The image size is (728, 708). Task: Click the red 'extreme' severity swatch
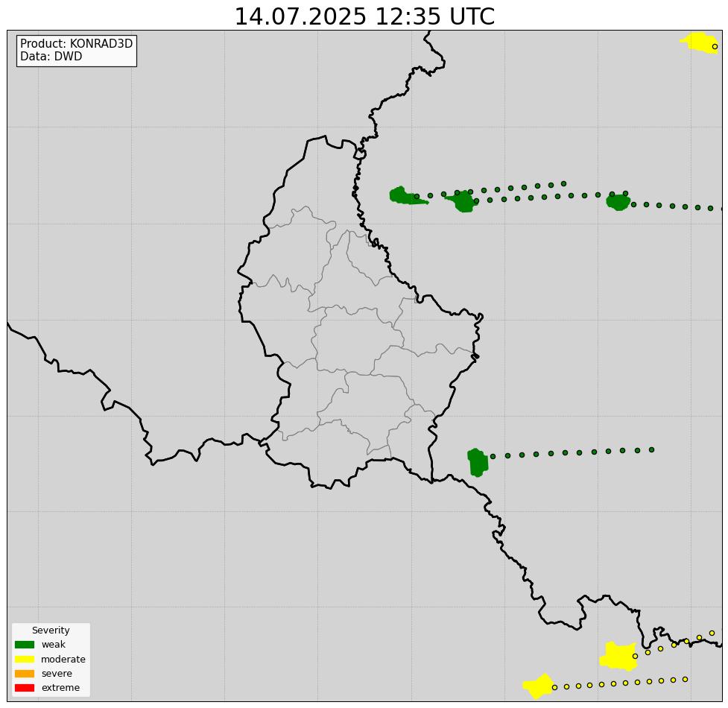(x=25, y=688)
